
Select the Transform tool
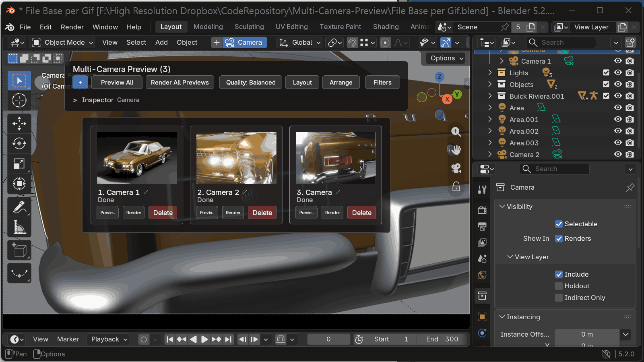[x=19, y=184]
